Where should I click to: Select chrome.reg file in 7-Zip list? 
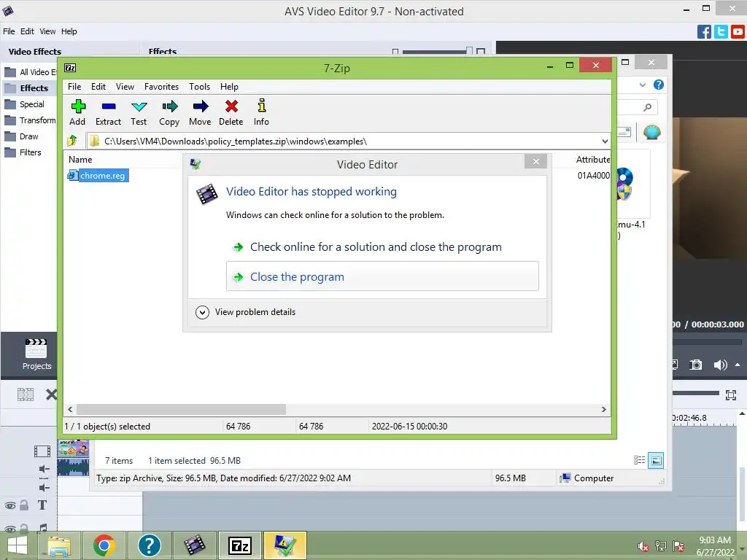(98, 176)
